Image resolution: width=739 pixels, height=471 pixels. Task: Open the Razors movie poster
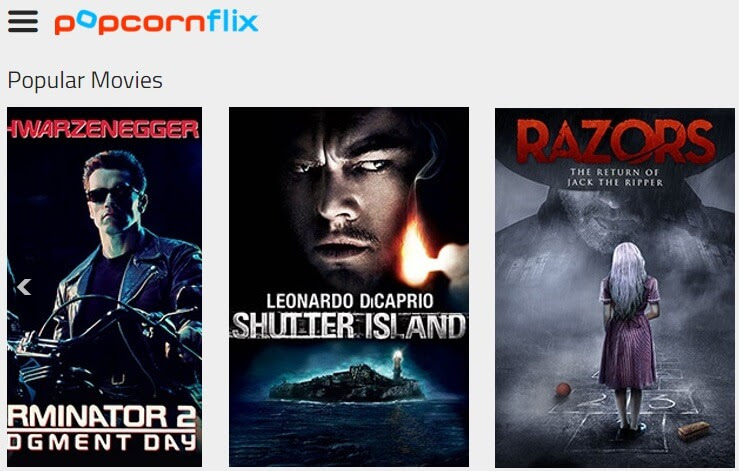[615, 288]
